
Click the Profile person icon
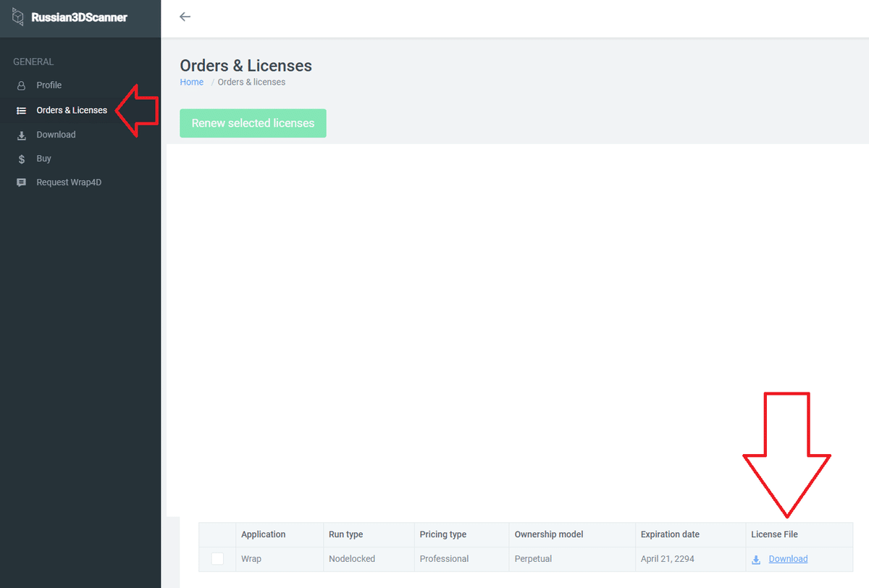point(21,85)
